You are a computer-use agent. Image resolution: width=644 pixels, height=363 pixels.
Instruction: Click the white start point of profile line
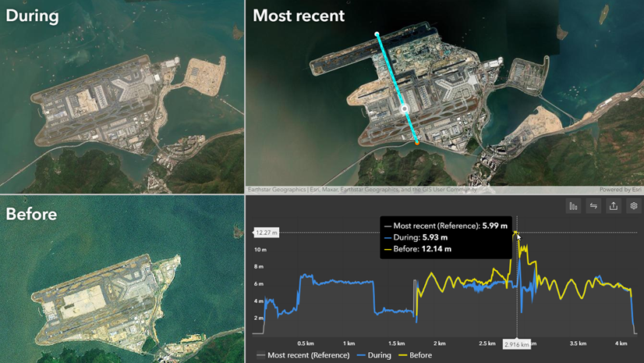(377, 34)
